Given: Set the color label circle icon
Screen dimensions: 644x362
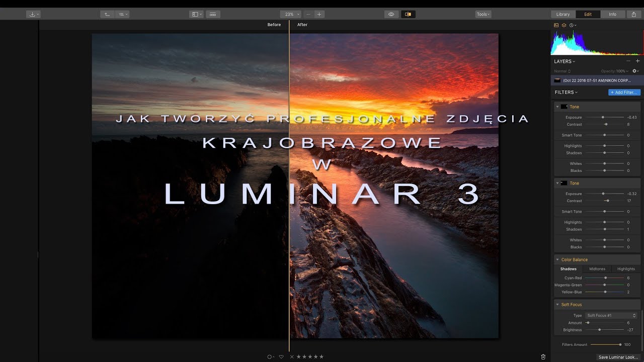Looking at the screenshot, I should tap(270, 356).
